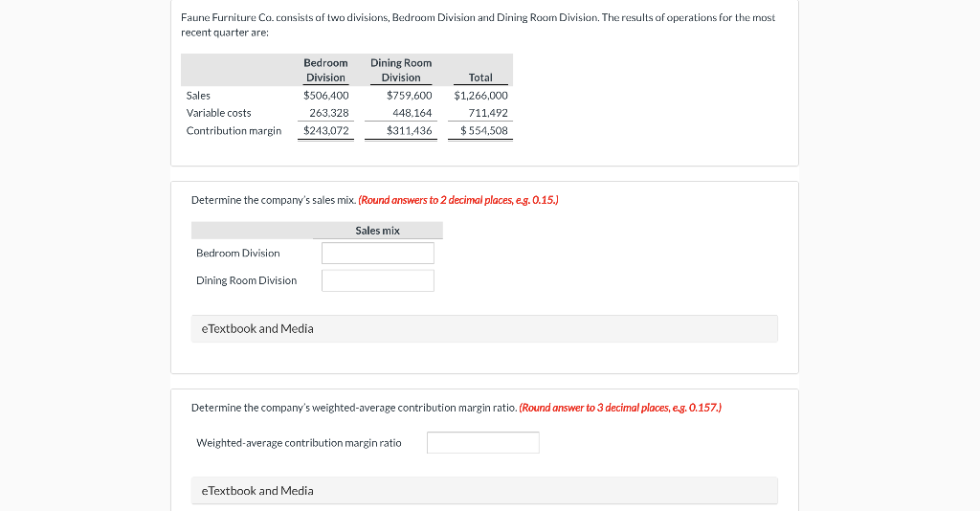Click the total sales amount $1,266,000
Image resolution: width=980 pixels, height=511 pixels.
coord(480,96)
